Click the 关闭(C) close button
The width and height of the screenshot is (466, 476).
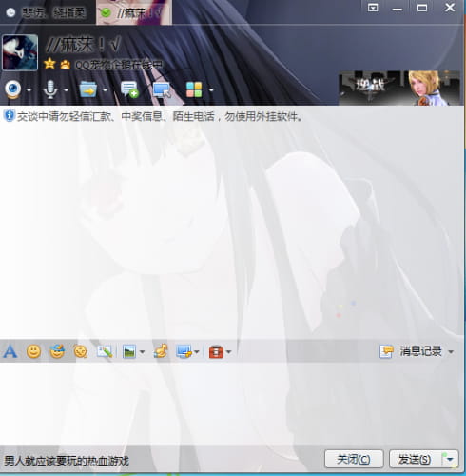coord(354,459)
